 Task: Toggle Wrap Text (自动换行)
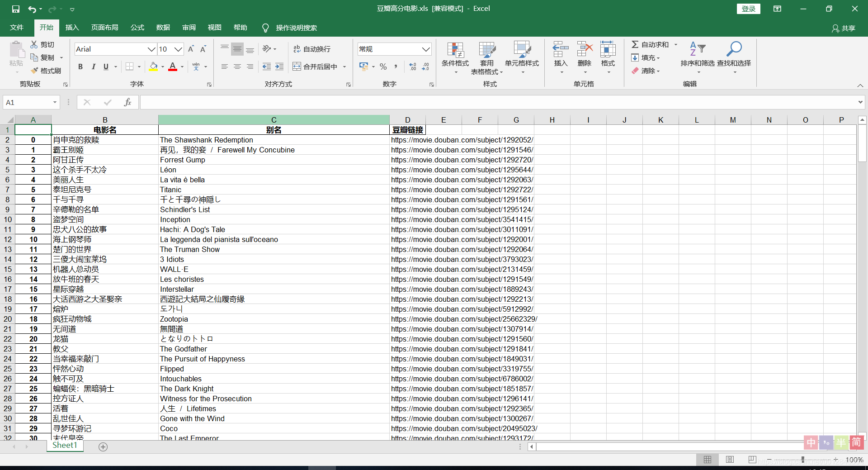coord(312,49)
